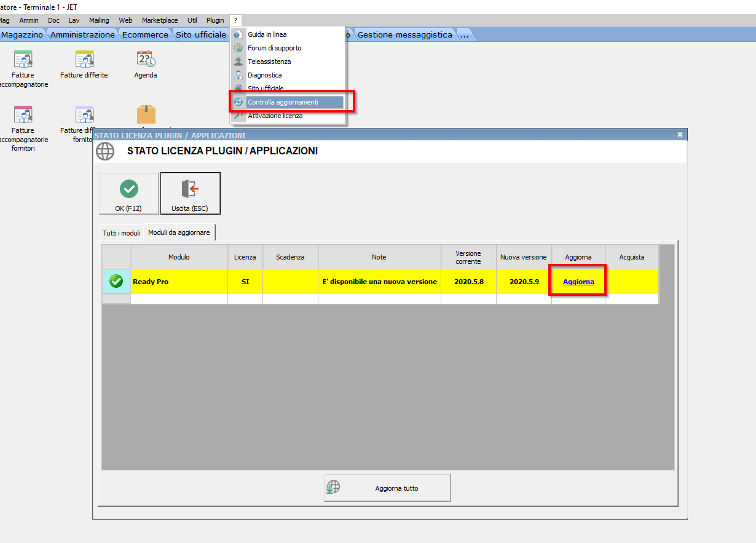Open the Fatture accompagnatorie fornitori icon

click(23, 114)
